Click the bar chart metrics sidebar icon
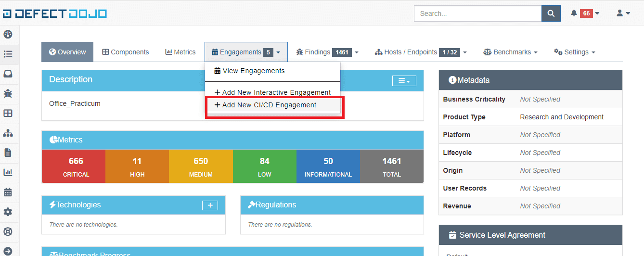This screenshot has width=644, height=256. click(8, 172)
